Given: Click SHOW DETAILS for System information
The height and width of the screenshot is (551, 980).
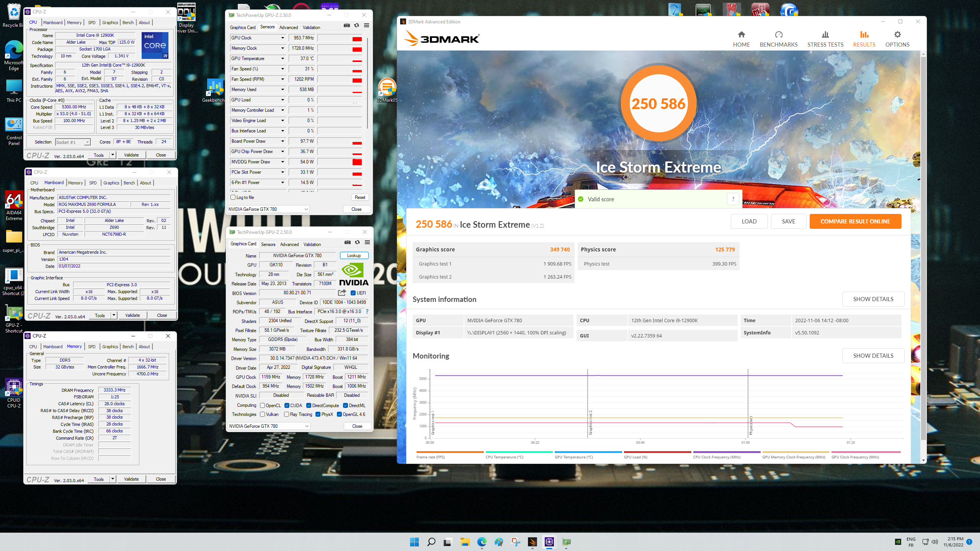Looking at the screenshot, I should click(x=873, y=299).
